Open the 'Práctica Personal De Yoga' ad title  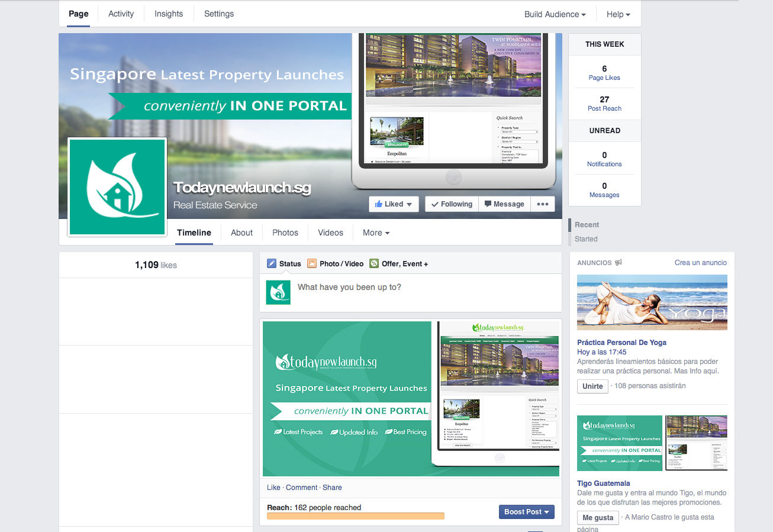(621, 343)
